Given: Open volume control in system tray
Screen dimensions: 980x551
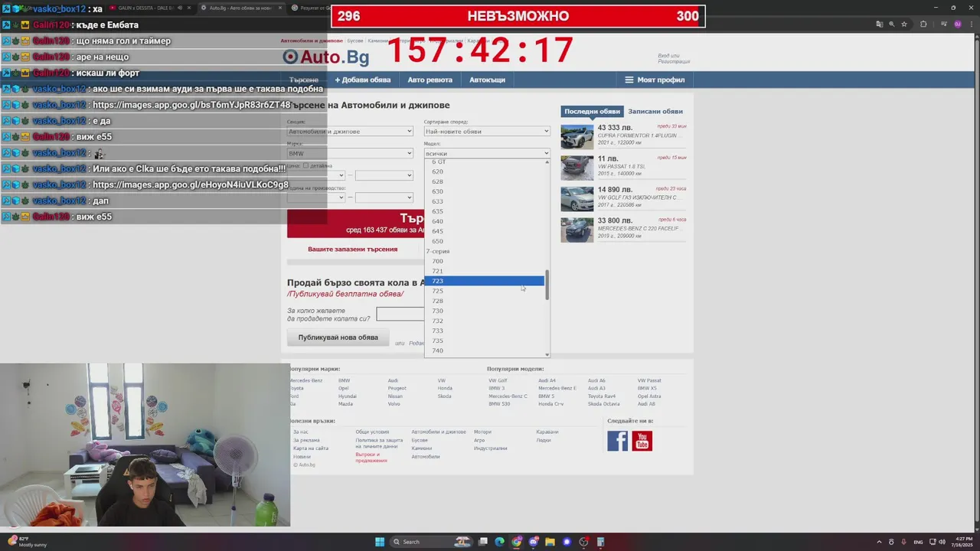Looking at the screenshot, I should point(942,542).
